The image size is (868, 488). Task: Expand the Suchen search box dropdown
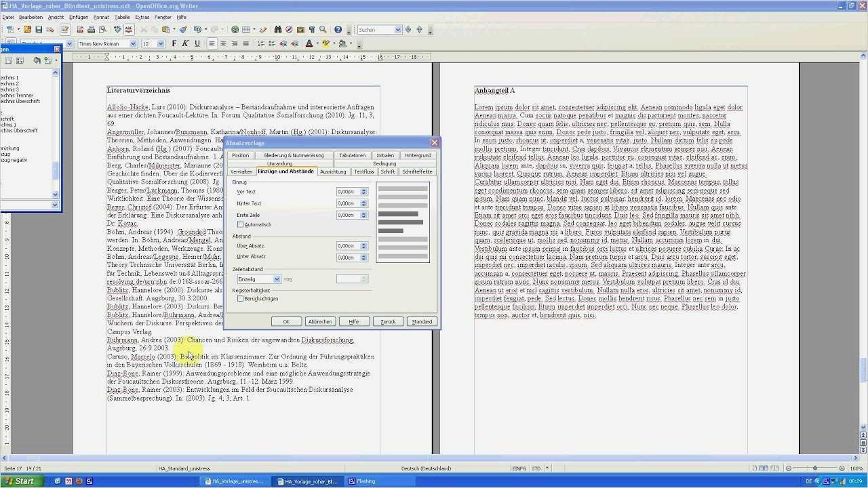[x=398, y=30]
